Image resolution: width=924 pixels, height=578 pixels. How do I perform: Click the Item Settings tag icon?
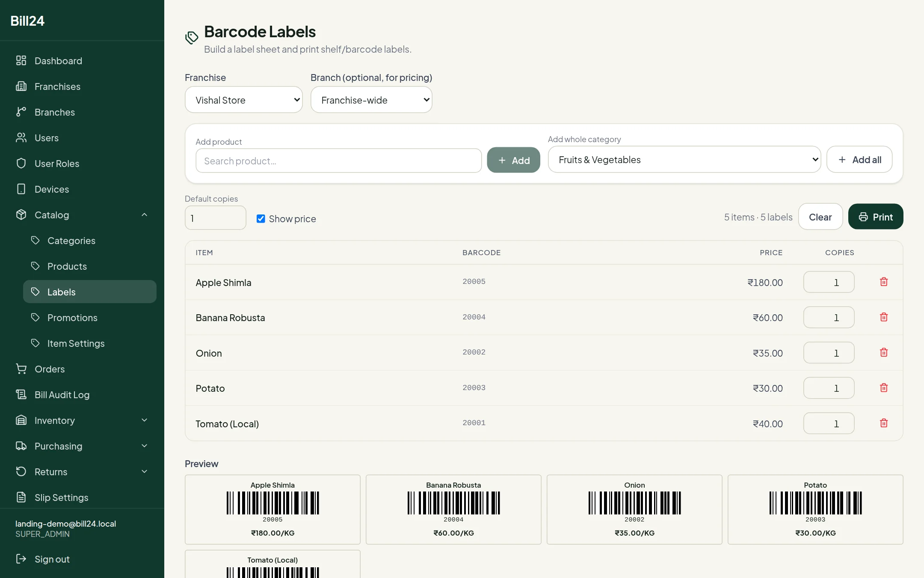[36, 343]
